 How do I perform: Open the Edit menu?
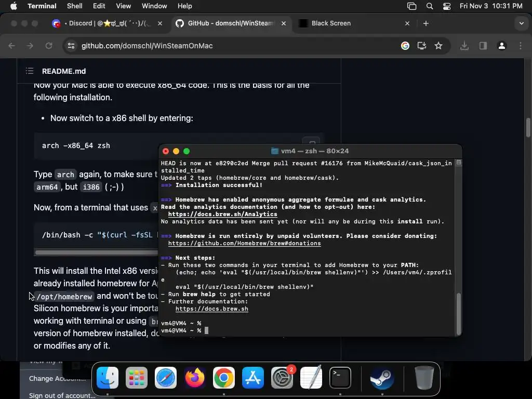point(99,6)
